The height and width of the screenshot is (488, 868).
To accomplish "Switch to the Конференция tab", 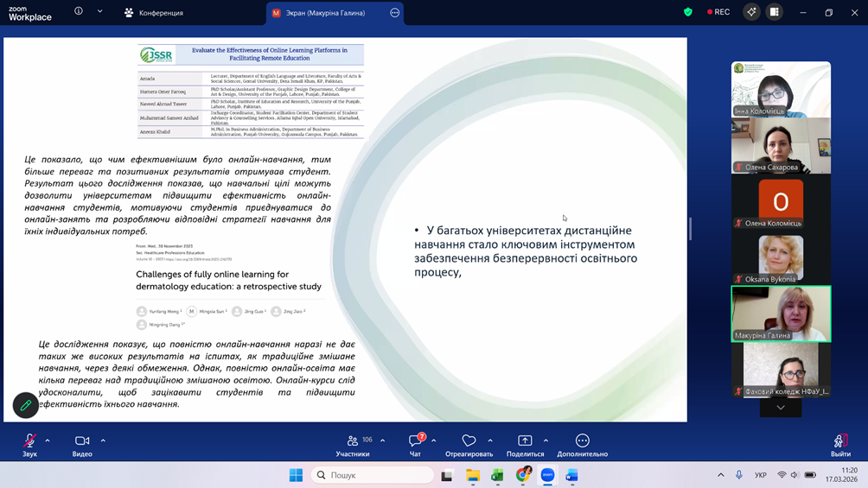I will [x=154, y=13].
